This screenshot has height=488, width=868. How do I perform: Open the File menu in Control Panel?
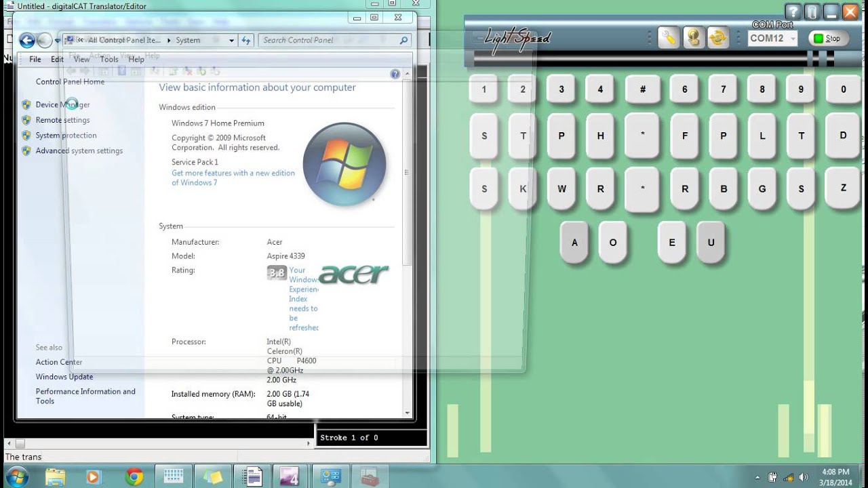pos(35,59)
